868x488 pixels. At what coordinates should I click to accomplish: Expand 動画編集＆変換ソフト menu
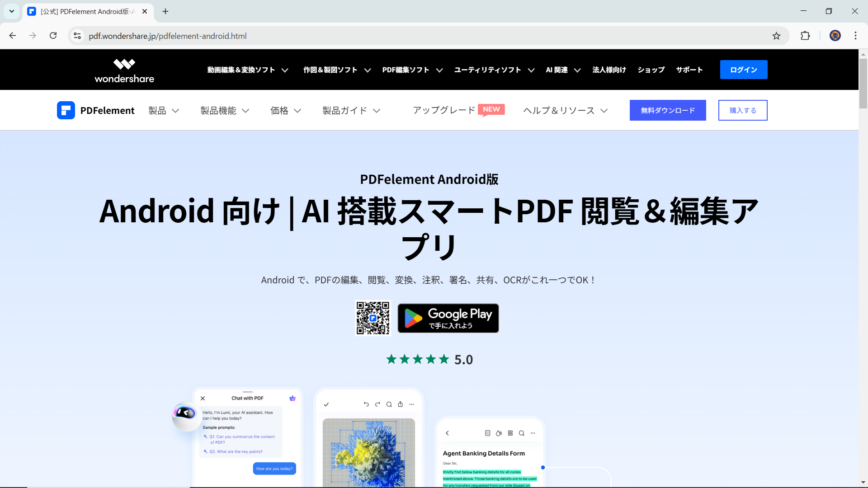tap(247, 70)
